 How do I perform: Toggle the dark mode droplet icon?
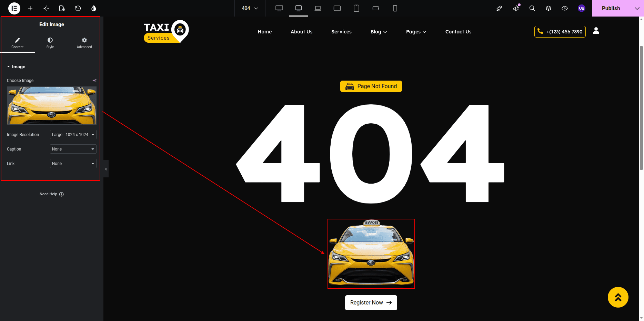pos(94,8)
